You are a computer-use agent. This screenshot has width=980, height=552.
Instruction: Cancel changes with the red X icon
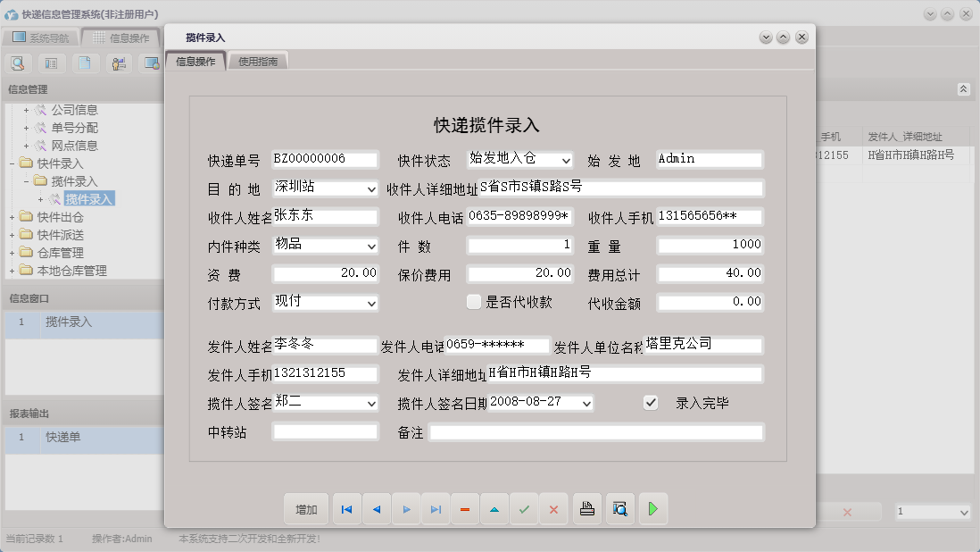(553, 508)
